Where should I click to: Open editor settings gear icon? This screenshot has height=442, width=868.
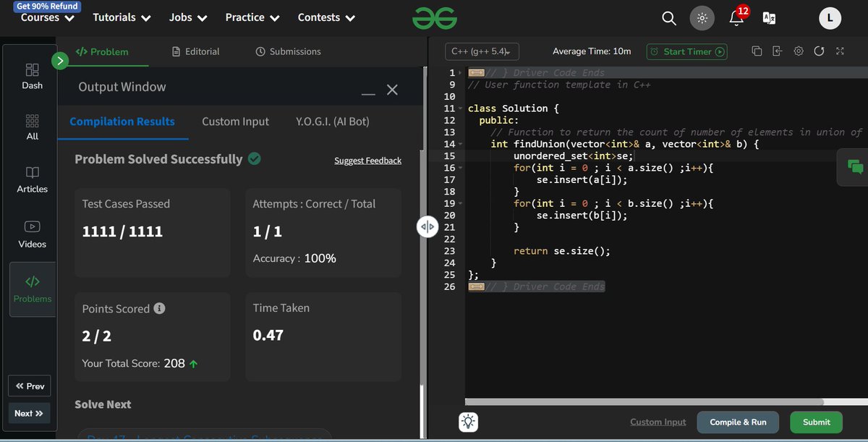[799, 51]
